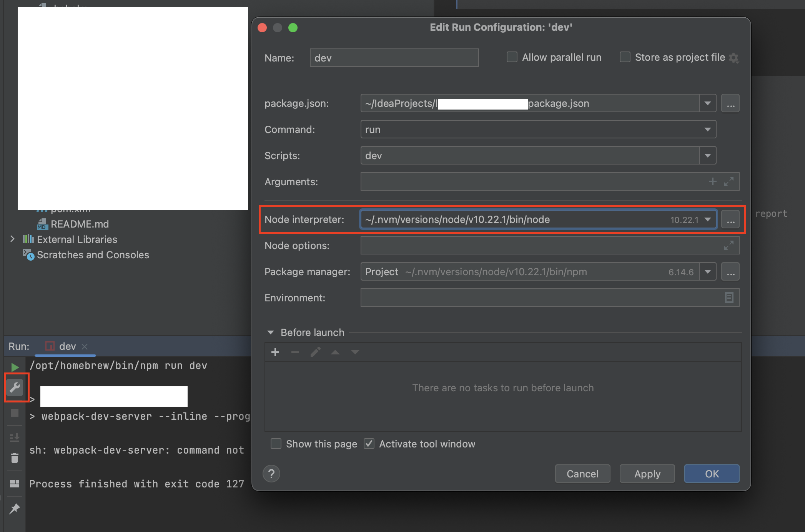The image size is (805, 532).
Task: Expand the Arguments field
Action: tap(728, 181)
